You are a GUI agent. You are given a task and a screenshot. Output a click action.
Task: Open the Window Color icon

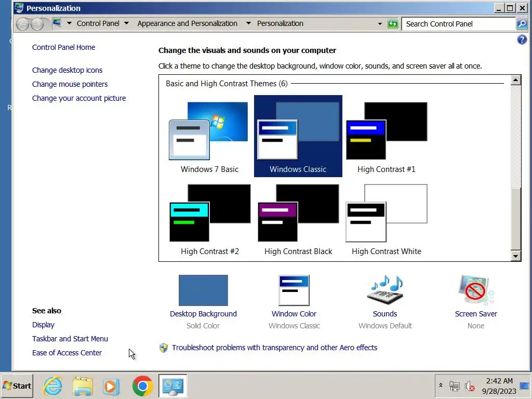(294, 290)
